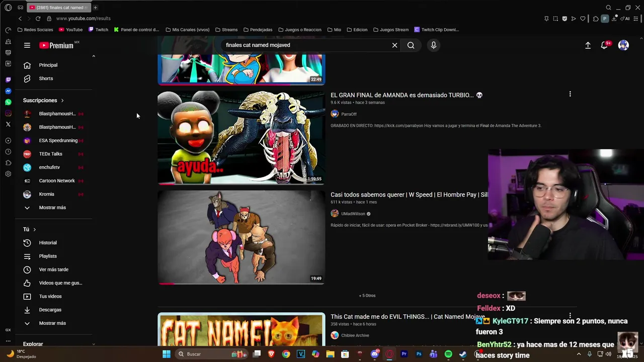644x362 pixels.
Task: Open the ParraOff channel link
Action: [349, 114]
